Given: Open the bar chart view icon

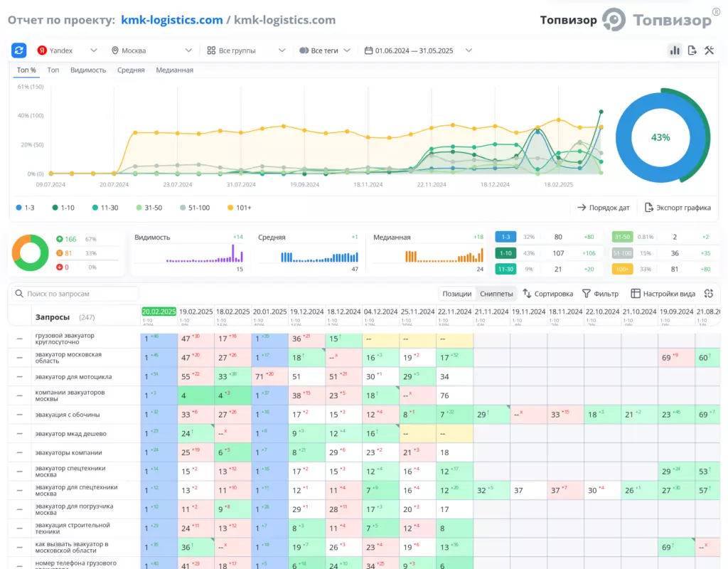Looking at the screenshot, I should pyautogui.click(x=675, y=50).
